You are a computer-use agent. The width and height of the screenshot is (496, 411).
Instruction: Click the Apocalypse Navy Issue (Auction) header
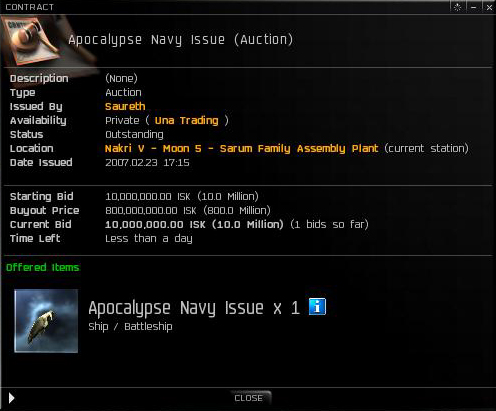[x=181, y=40]
